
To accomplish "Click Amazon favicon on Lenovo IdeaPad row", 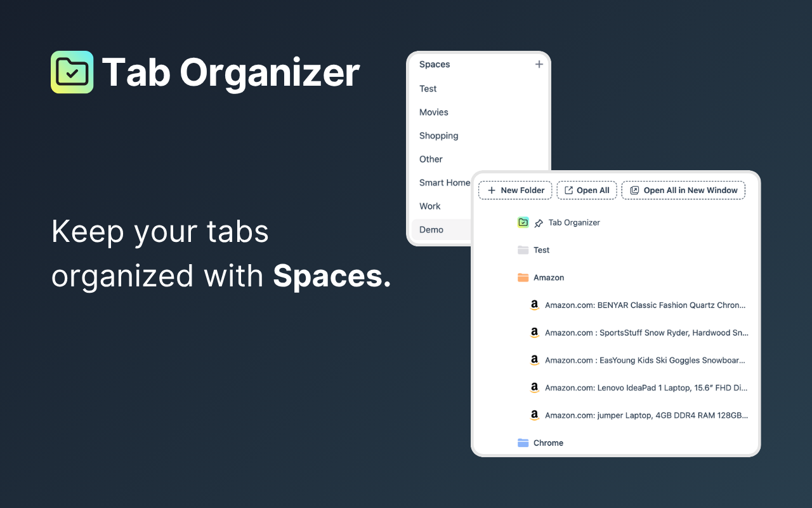I will pos(534,388).
